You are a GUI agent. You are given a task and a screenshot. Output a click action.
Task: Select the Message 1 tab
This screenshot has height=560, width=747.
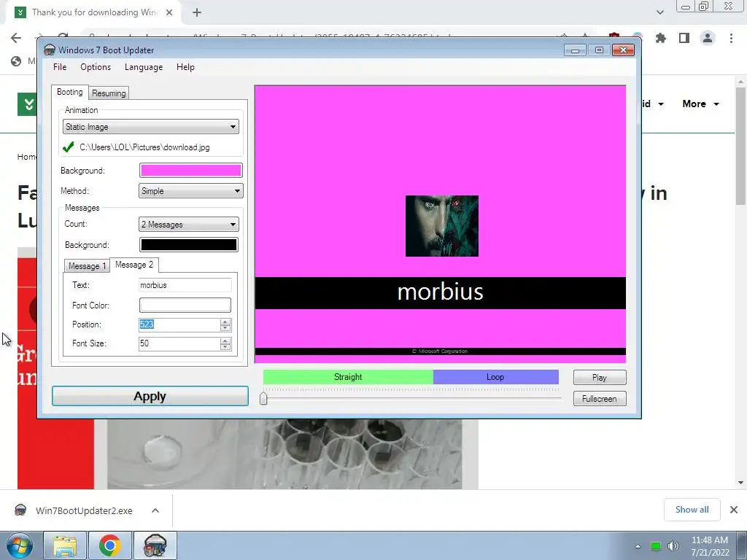(87, 266)
